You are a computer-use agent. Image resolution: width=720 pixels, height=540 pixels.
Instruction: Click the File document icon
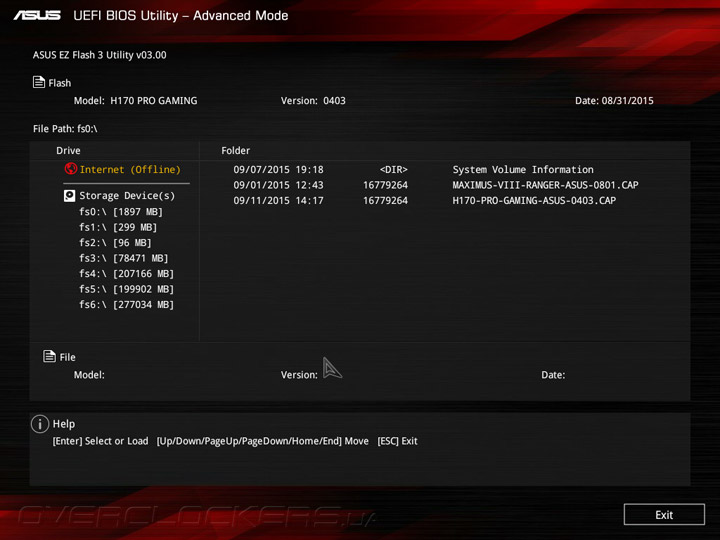[x=49, y=356]
